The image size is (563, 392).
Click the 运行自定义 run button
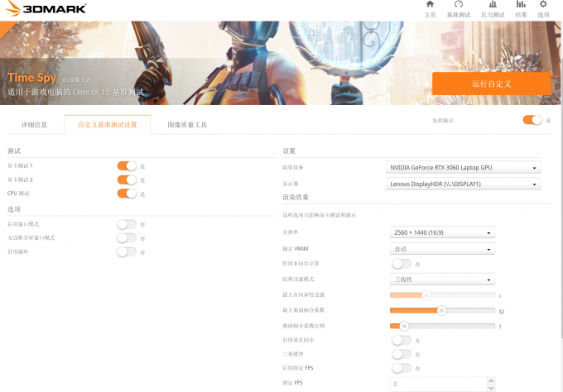click(491, 84)
